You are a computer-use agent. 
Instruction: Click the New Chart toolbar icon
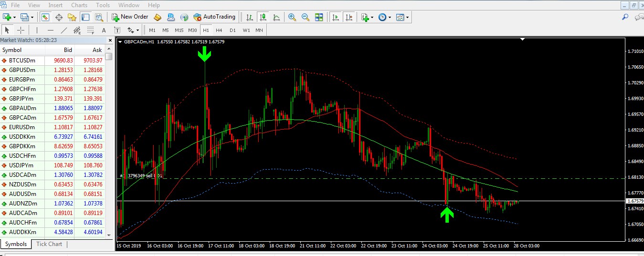coord(7,17)
